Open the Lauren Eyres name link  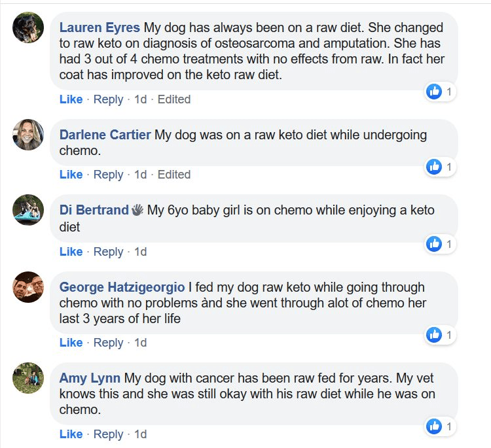coord(100,28)
